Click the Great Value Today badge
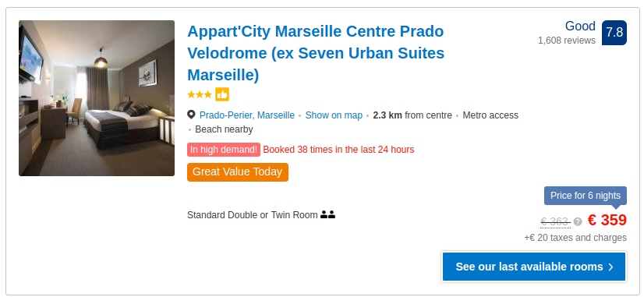This screenshot has height=297, width=644. (238, 171)
